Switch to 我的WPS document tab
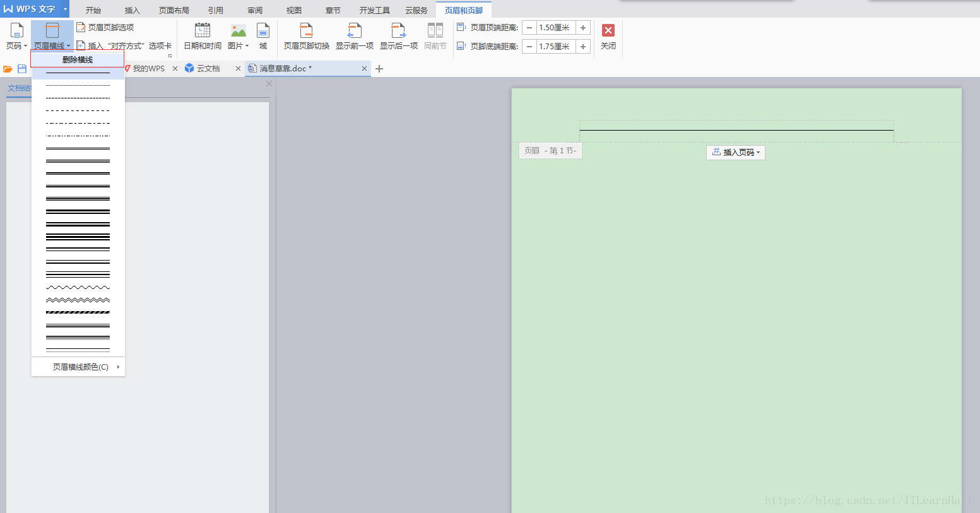Viewport: 980px width, 513px height. (x=148, y=69)
